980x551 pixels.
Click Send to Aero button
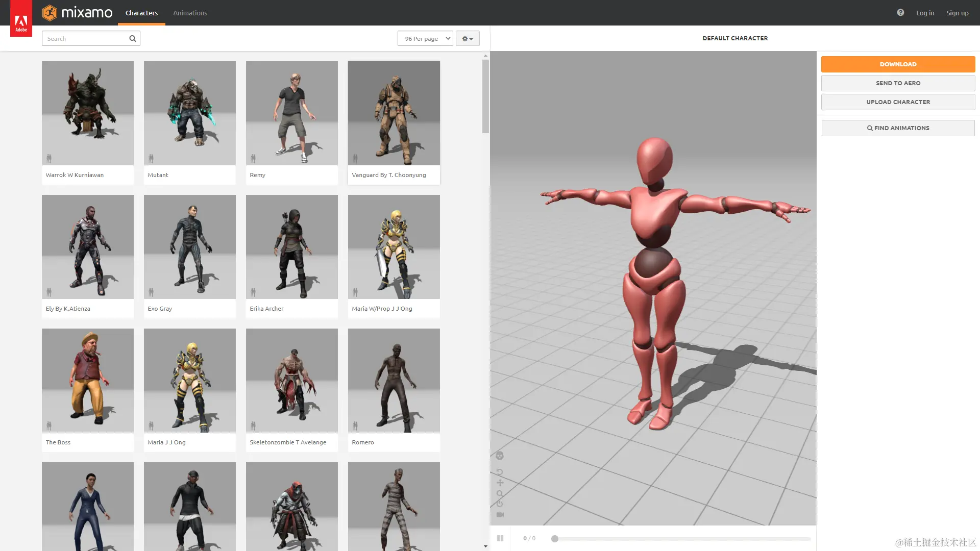898,83
